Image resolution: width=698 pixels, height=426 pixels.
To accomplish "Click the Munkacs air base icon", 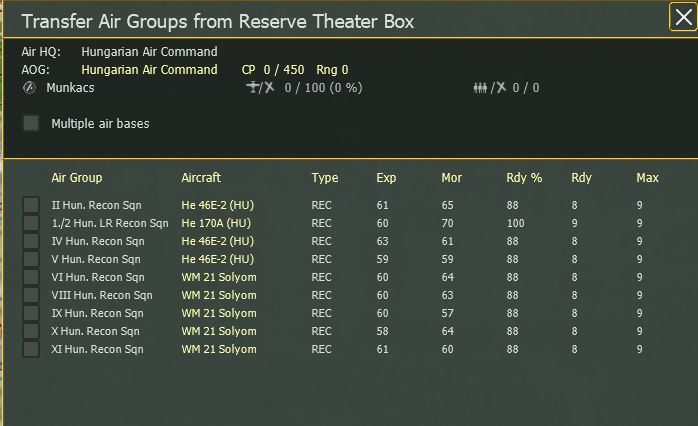I will (29, 88).
